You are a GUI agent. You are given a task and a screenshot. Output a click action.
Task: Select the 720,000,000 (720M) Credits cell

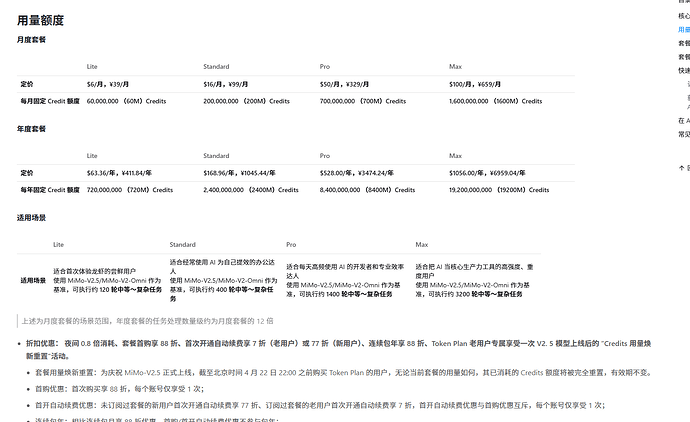pos(130,190)
